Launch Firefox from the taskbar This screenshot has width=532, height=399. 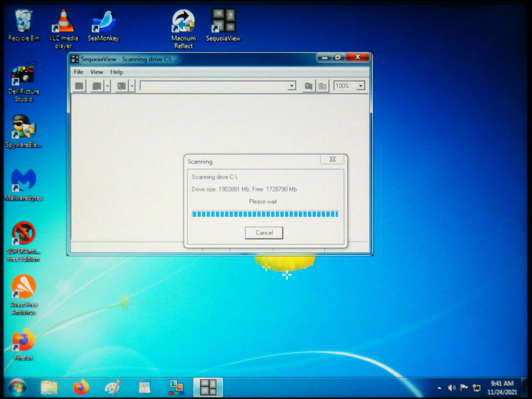point(81,387)
